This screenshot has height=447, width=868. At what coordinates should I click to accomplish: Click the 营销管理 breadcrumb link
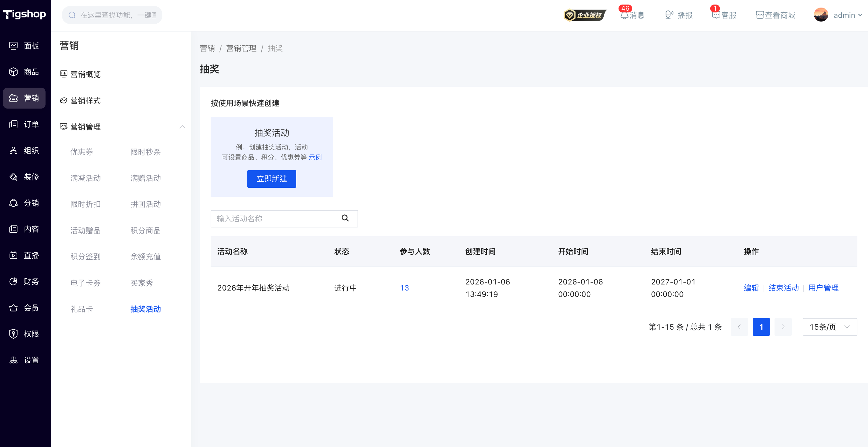[x=241, y=49]
